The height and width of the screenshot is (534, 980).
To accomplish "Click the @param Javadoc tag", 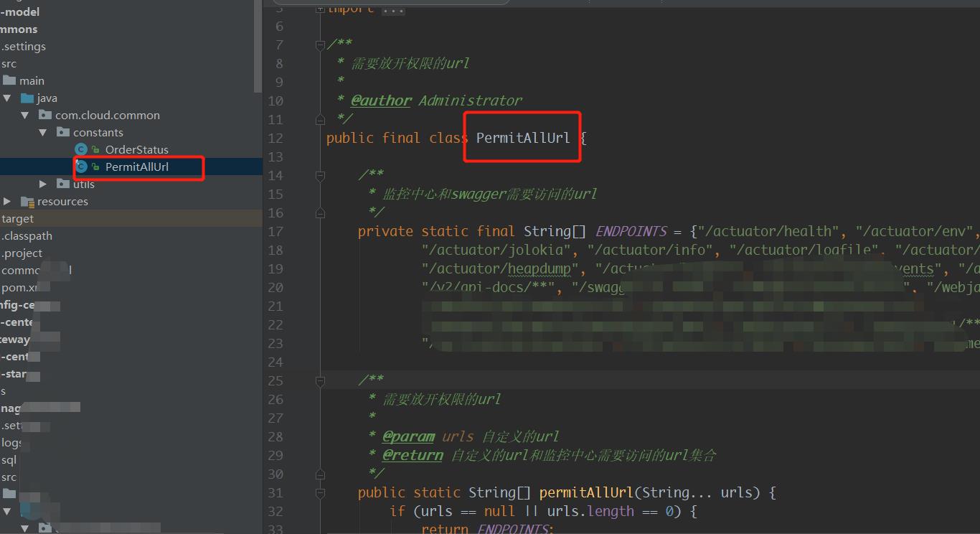I will (x=408, y=436).
